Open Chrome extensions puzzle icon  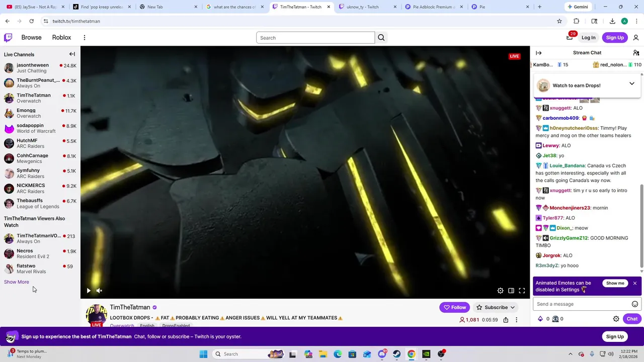(x=577, y=21)
